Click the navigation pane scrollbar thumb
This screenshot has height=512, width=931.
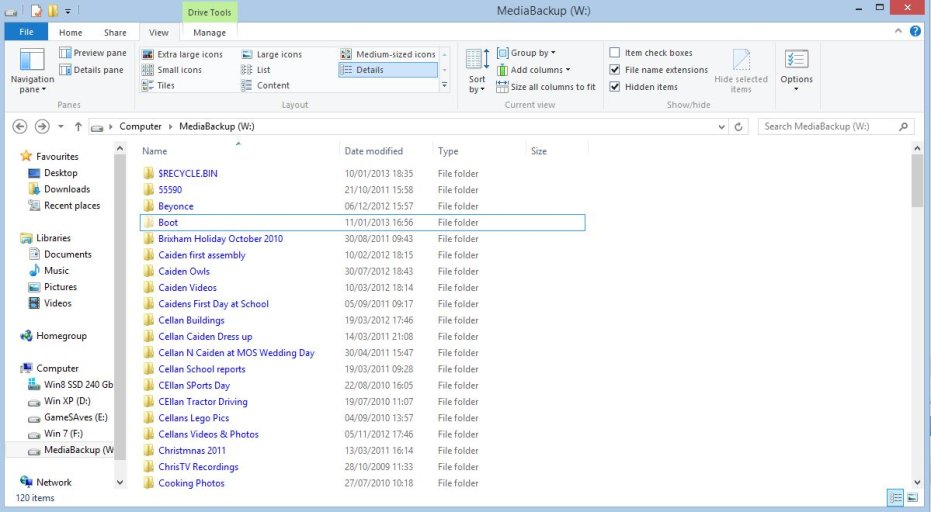point(119,307)
